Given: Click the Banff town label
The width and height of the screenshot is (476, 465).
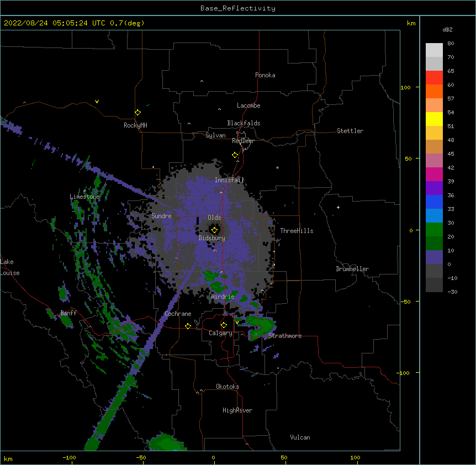Looking at the screenshot, I should click(68, 313).
